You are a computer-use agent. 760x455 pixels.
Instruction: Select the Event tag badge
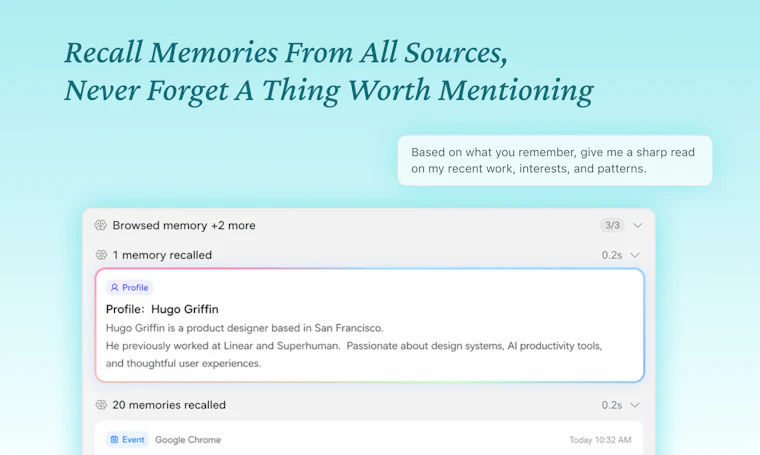click(127, 439)
